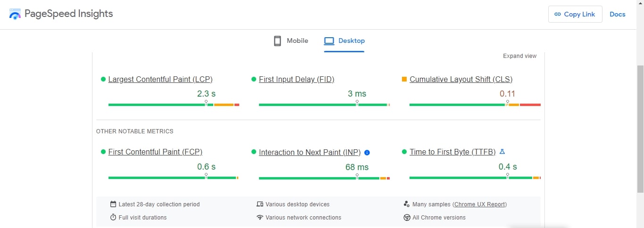Click Expand view

(519, 56)
